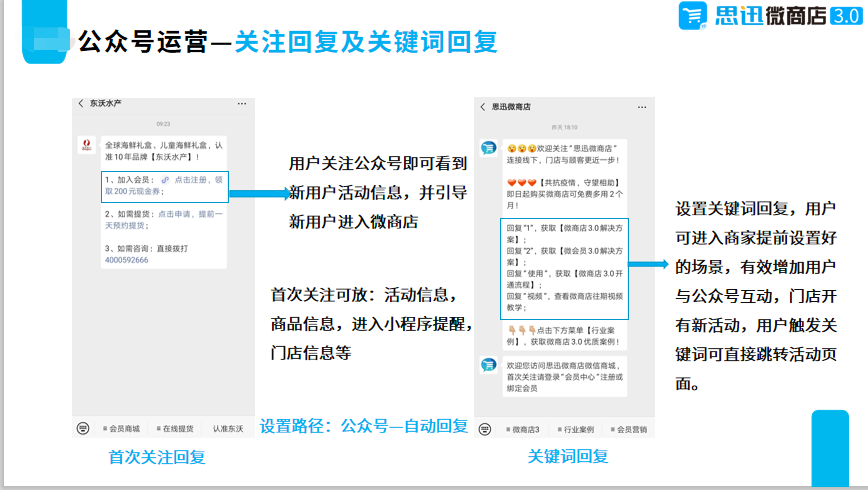Click the surprised face emojis before 欢迎关注

tap(521, 148)
